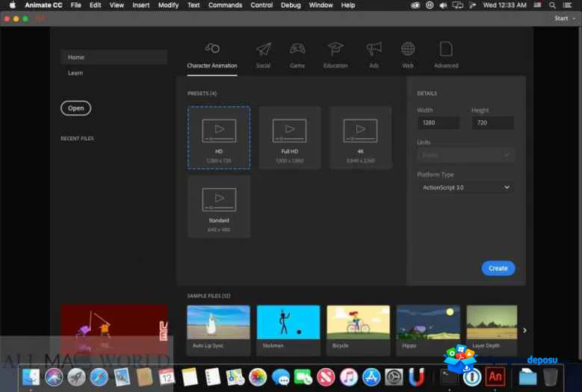
Task: Open the File menu
Action: (76, 5)
